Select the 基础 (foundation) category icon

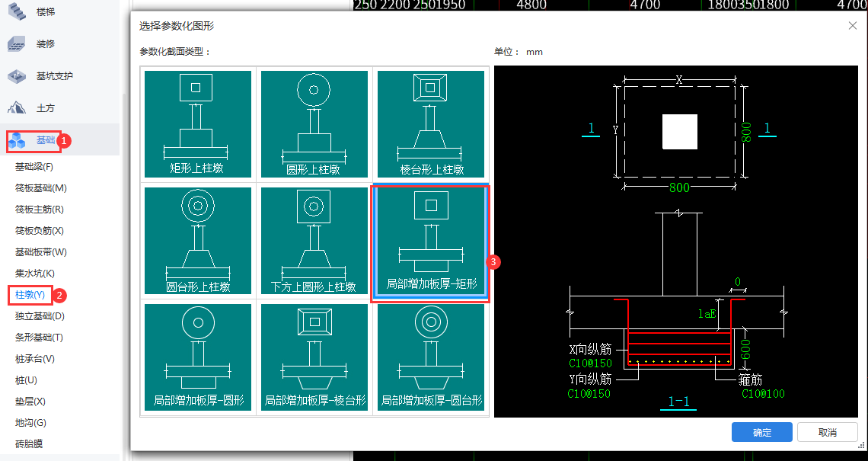[17, 140]
